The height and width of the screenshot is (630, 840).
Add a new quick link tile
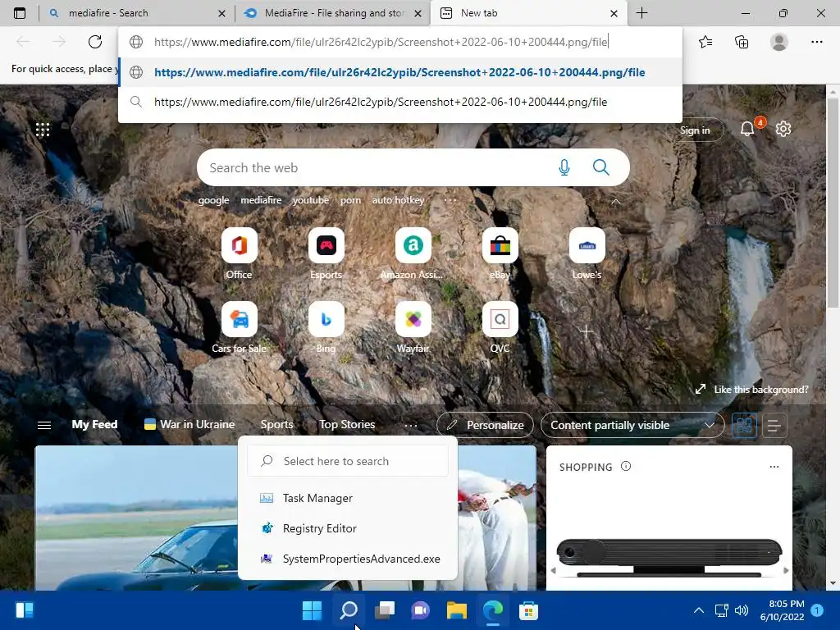[x=587, y=331]
